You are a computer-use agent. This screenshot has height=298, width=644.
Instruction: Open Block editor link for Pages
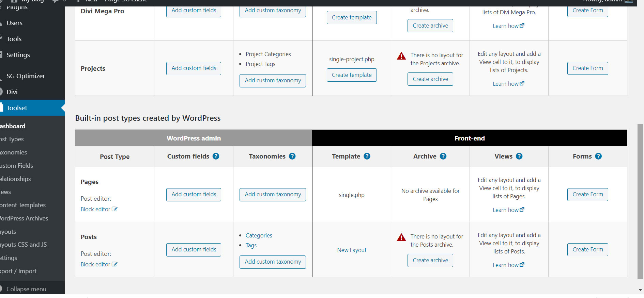tap(99, 209)
